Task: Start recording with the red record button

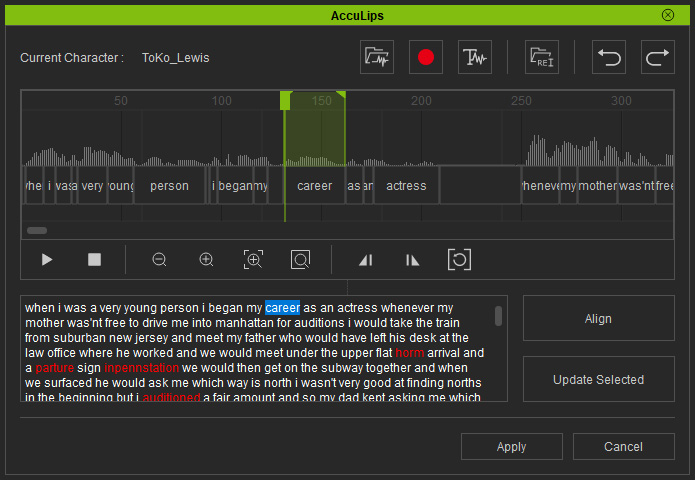Action: (x=426, y=57)
